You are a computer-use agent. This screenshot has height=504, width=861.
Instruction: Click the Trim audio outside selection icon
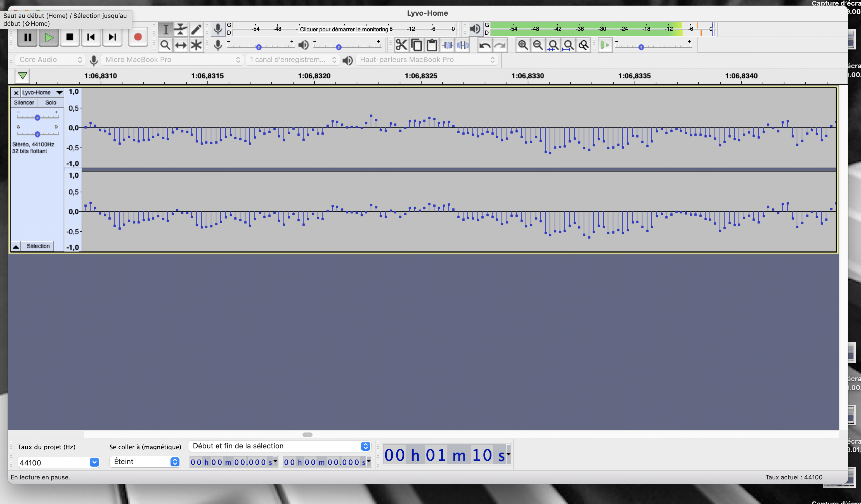pyautogui.click(x=447, y=45)
